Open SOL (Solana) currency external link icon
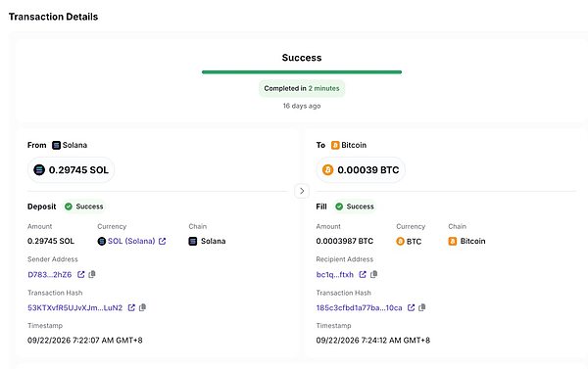The height and width of the screenshot is (369, 588). point(162,241)
